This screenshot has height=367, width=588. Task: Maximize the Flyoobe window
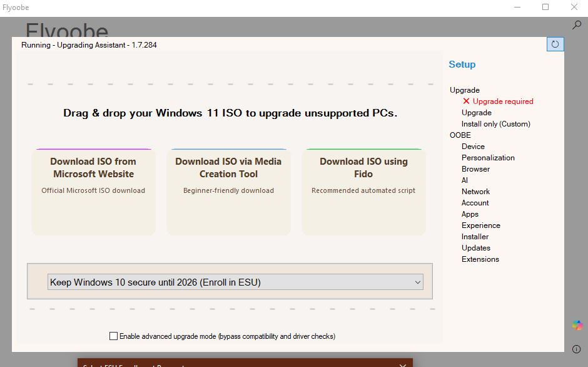[545, 7]
